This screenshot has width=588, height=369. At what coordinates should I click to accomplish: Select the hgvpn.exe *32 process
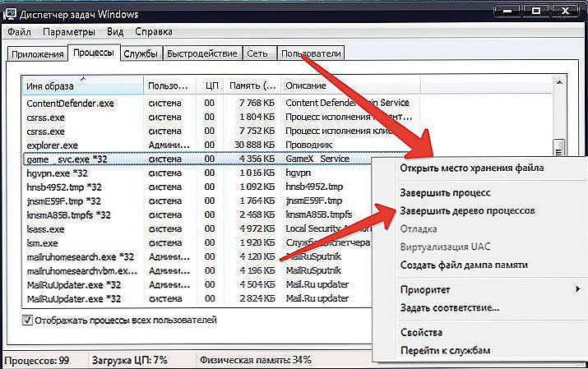[x=197, y=173]
